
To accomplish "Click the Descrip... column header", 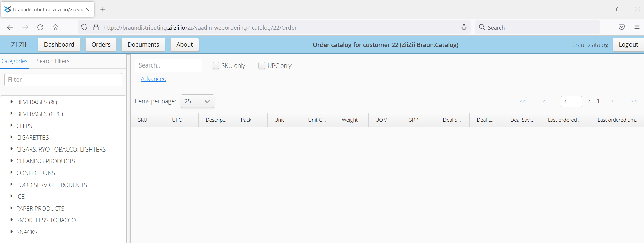I will 216,120.
